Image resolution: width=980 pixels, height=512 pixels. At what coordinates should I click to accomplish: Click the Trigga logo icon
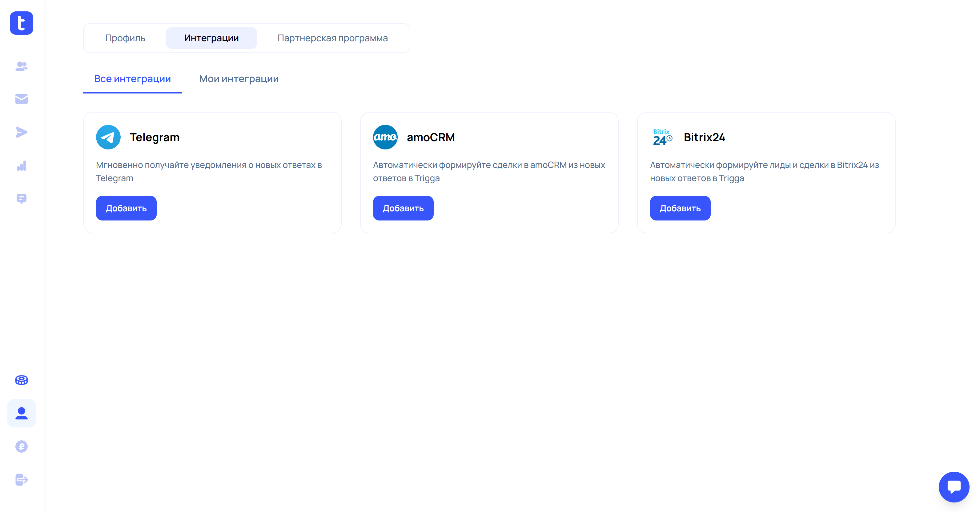pyautogui.click(x=21, y=23)
